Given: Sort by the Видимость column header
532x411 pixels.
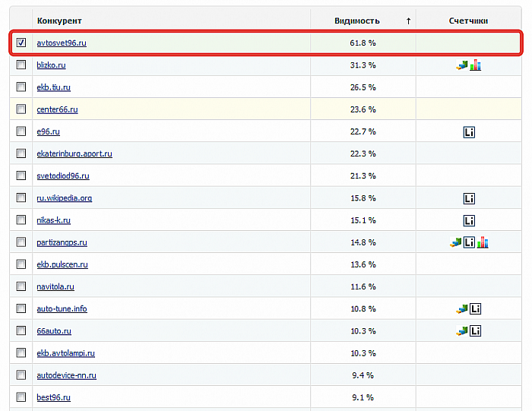Looking at the screenshot, I should [357, 21].
